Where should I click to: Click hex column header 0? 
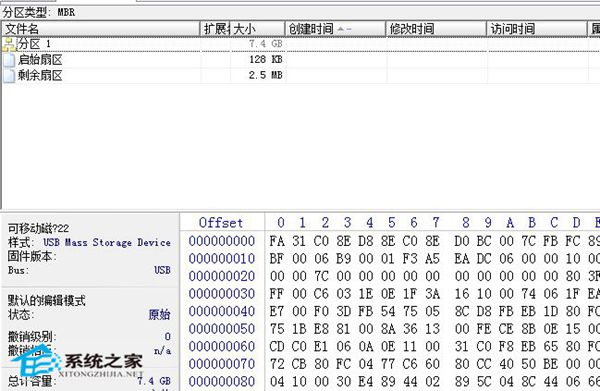[281, 223]
